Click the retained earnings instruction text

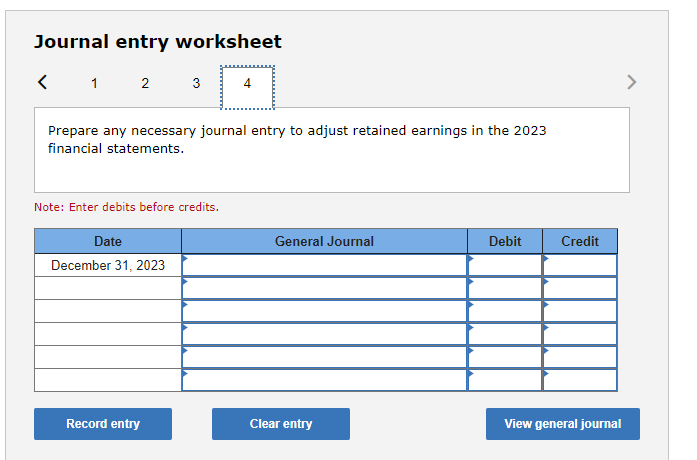point(297,140)
